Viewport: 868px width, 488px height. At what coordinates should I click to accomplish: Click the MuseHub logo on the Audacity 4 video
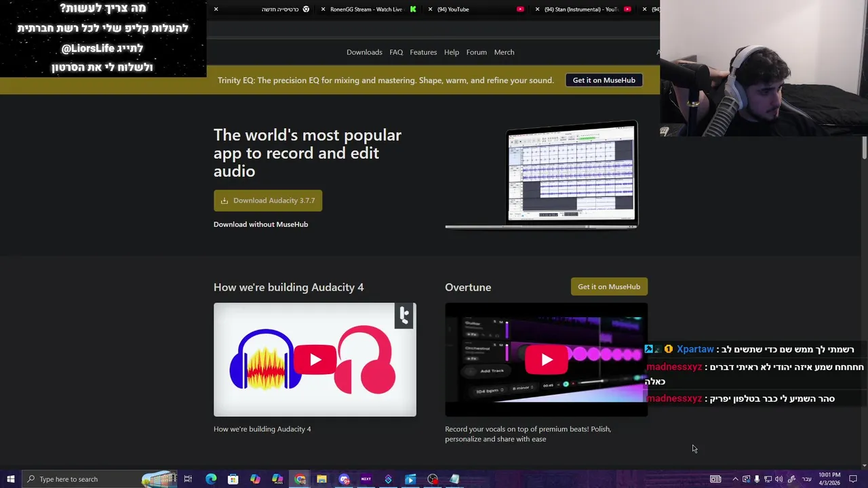click(404, 315)
